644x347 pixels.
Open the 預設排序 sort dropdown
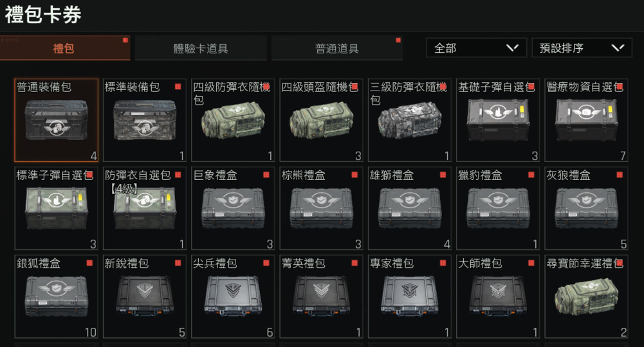pyautogui.click(x=582, y=48)
